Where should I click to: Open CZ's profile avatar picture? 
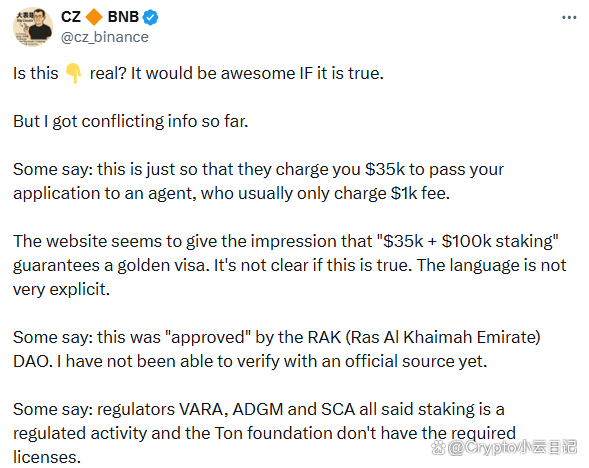pos(33,27)
